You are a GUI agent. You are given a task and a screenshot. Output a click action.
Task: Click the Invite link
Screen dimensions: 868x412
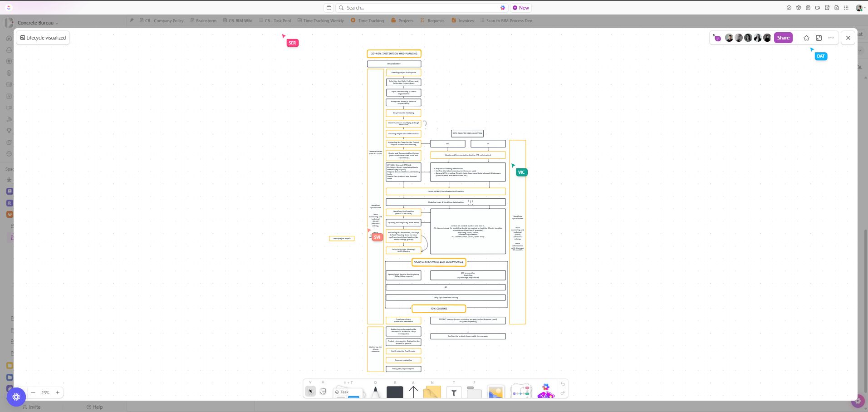(31, 407)
